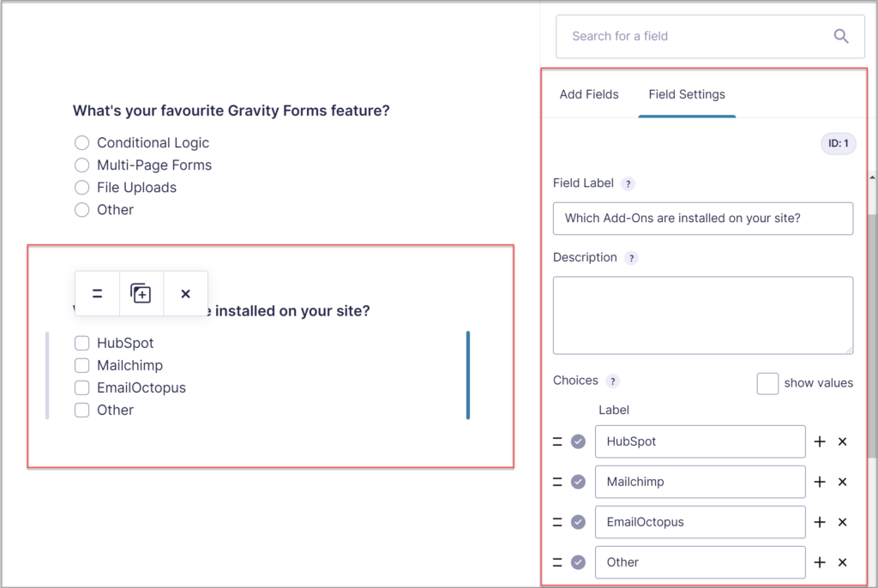Switch to the Add Fields tab

click(589, 95)
